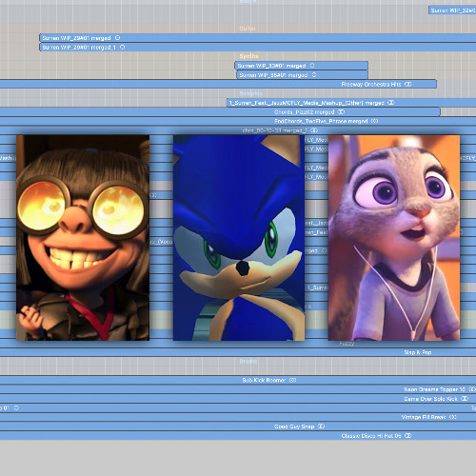
Task: Click loop icon on Surren WIP_29#01 merged_1 region
Action: 123,47
